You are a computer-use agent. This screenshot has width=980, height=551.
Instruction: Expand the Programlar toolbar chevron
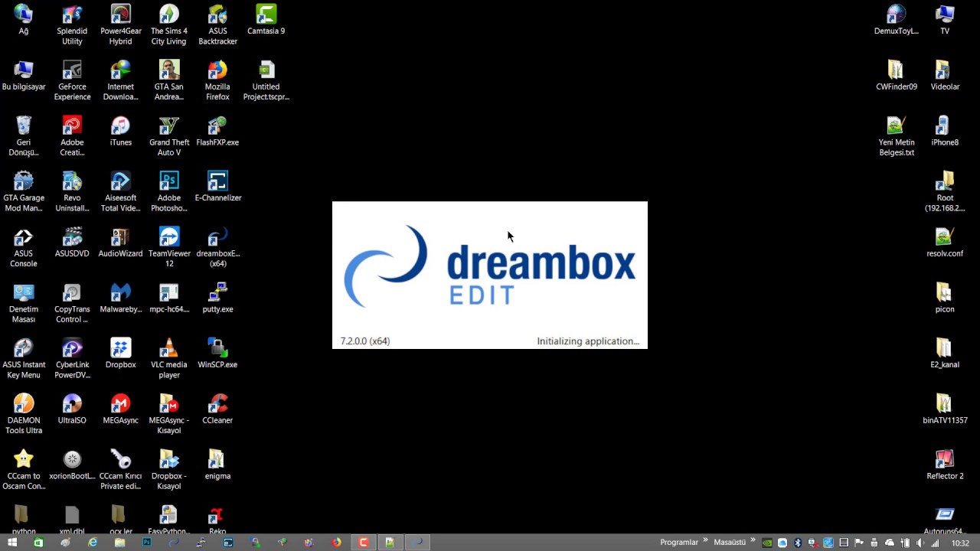705,540
